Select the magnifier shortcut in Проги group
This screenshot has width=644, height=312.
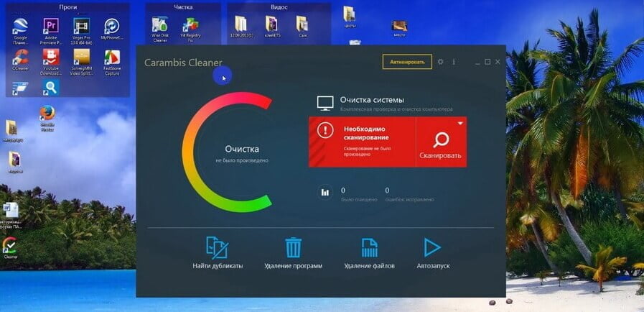[x=51, y=88]
